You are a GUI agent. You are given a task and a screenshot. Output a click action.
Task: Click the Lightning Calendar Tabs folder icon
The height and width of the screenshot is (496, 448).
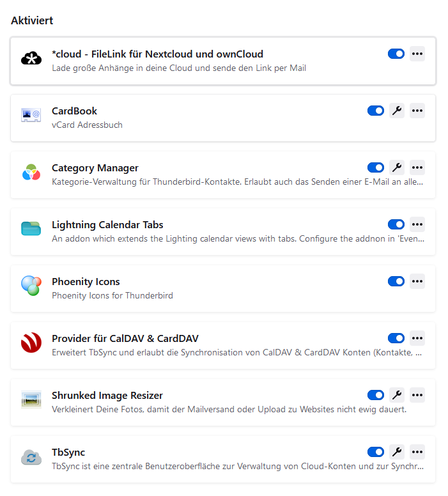click(31, 229)
